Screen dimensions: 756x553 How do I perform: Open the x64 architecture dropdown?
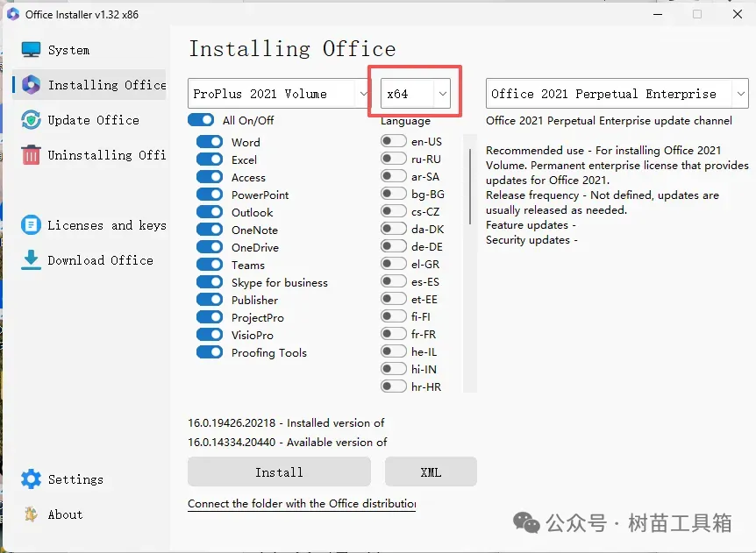pos(416,94)
